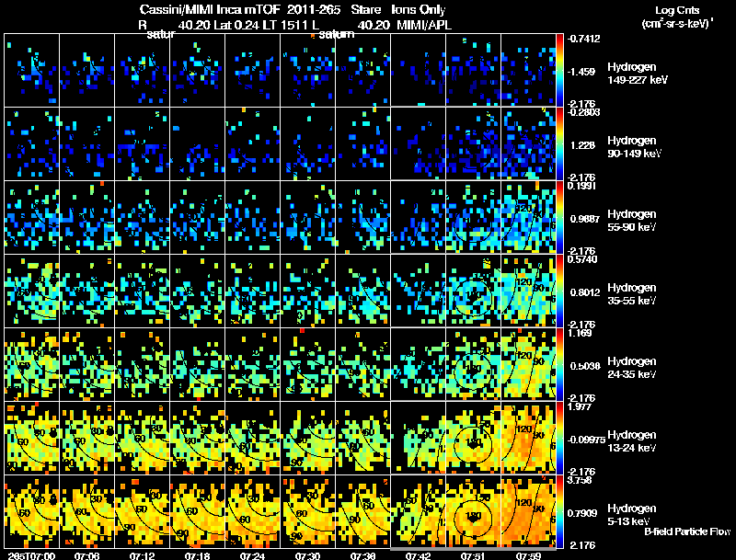
Task: Open the Hydrogen 55-90 keV panel at 07:59
Action: pos(528,218)
